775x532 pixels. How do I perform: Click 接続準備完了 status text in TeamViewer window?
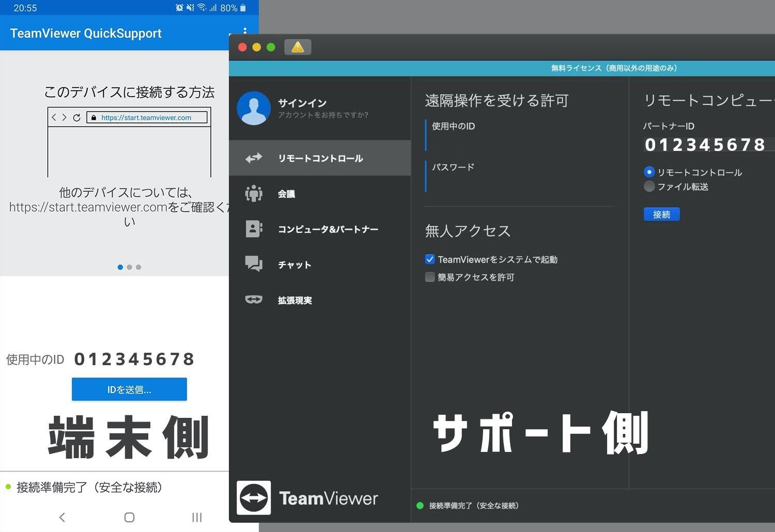[x=474, y=506]
